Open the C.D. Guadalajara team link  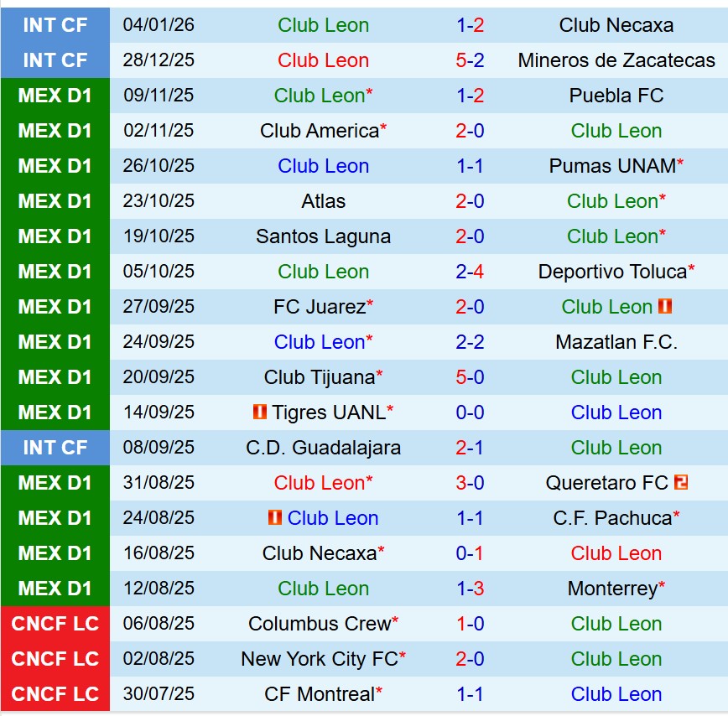click(x=323, y=448)
